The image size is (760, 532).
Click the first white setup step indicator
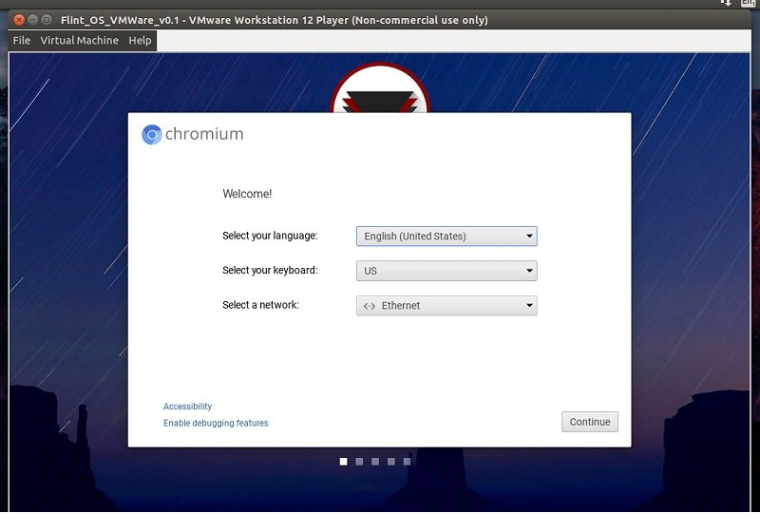(344, 462)
